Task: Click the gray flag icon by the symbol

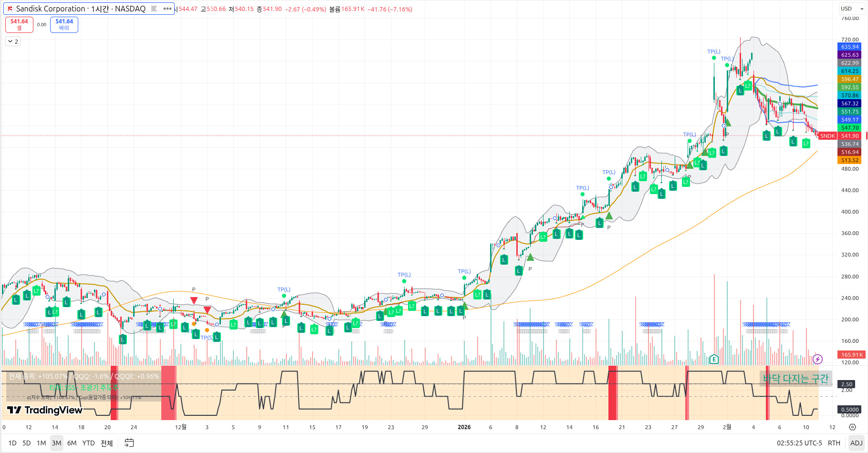Action: (154, 9)
